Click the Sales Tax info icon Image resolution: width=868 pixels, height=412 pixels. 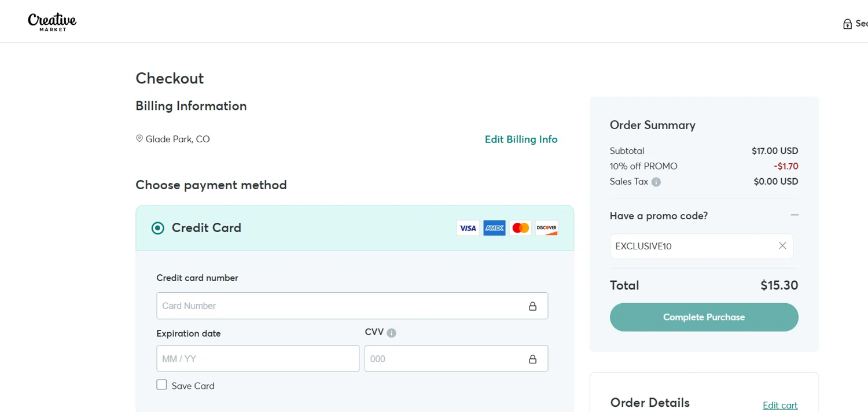[656, 182]
